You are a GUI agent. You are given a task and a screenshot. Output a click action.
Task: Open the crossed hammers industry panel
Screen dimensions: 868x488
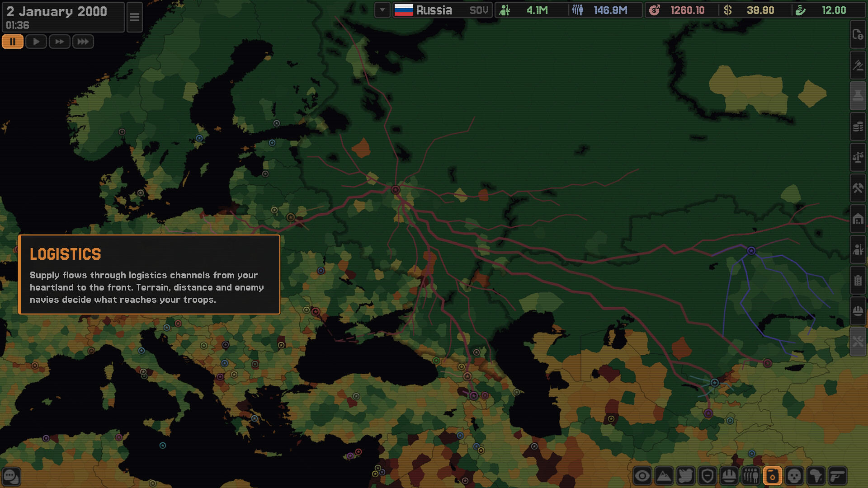(x=858, y=188)
